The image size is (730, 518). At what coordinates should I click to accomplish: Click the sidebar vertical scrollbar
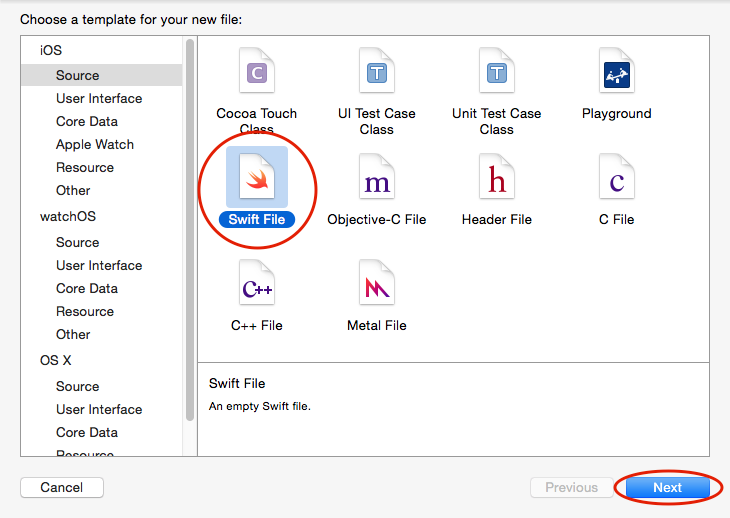190,230
